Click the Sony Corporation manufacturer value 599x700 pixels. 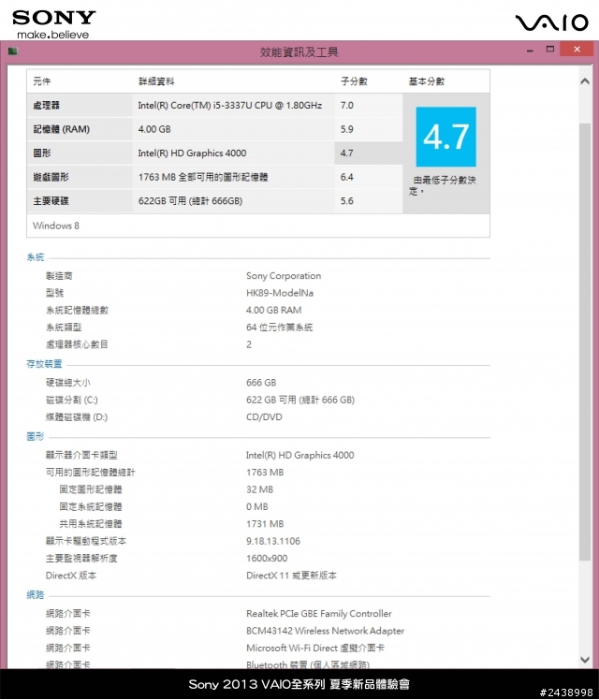pyautogui.click(x=284, y=276)
